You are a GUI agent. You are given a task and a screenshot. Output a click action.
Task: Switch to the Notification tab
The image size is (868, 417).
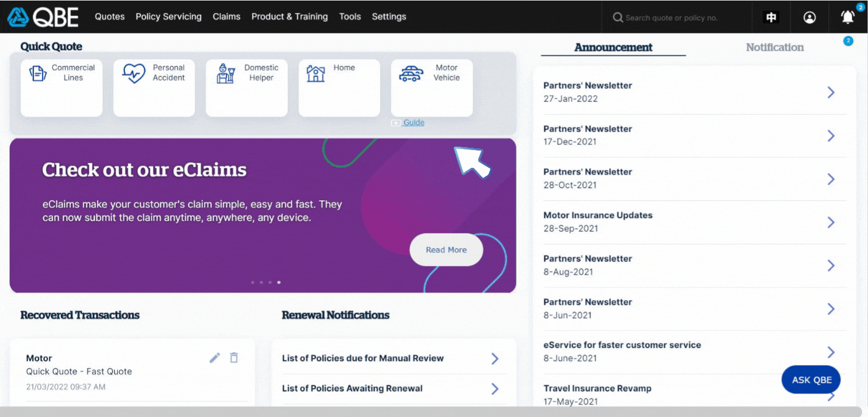pyautogui.click(x=775, y=47)
